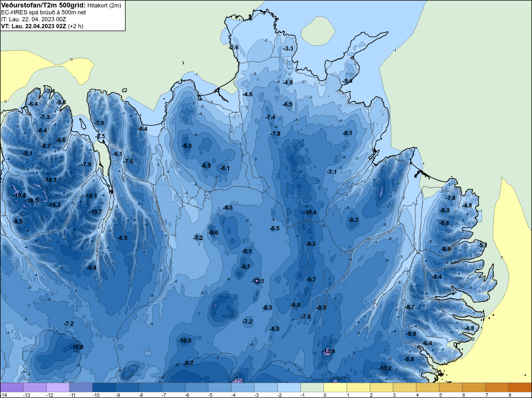
Task: Select the -5.6 temperature value
Action: tap(61, 103)
